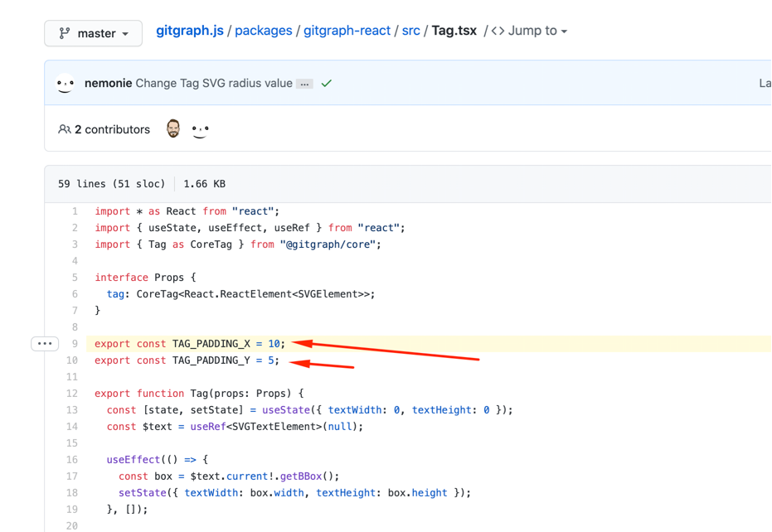Click the second contributor smiley avatar
772x532 pixels.
200,128
